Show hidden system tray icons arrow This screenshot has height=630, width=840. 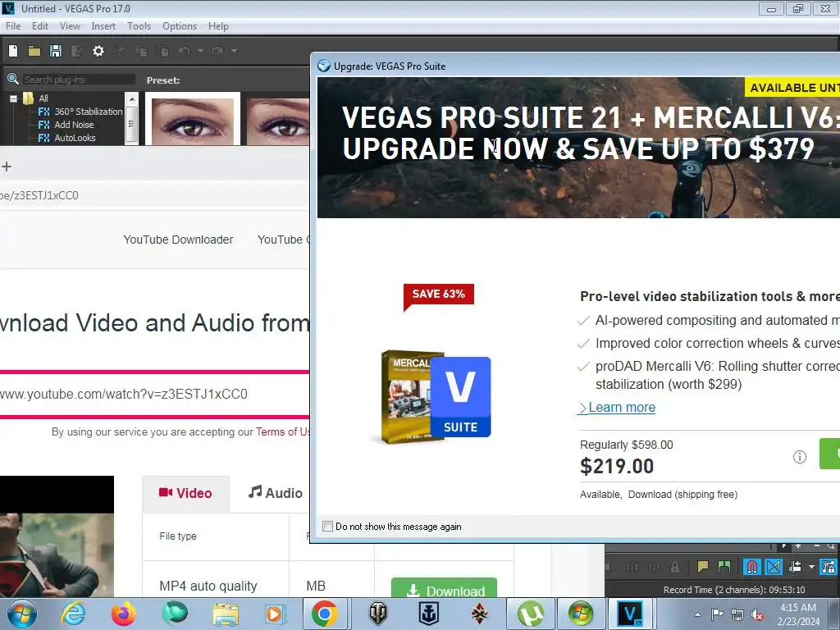[697, 614]
